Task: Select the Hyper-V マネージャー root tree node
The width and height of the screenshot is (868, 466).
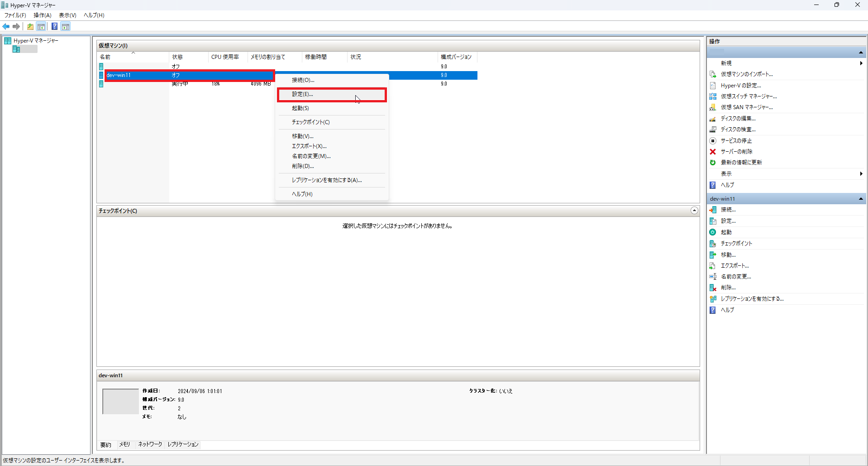Action: pos(36,41)
